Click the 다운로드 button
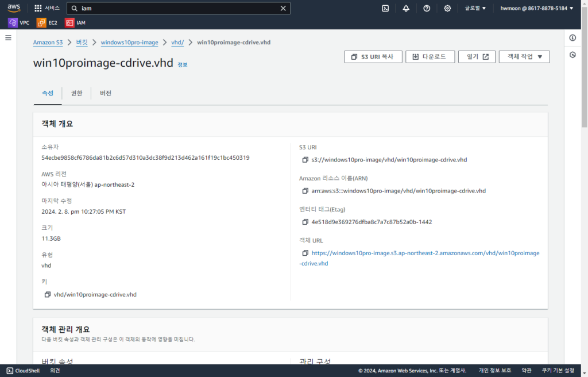Image resolution: width=588 pixels, height=377 pixels. pos(430,57)
